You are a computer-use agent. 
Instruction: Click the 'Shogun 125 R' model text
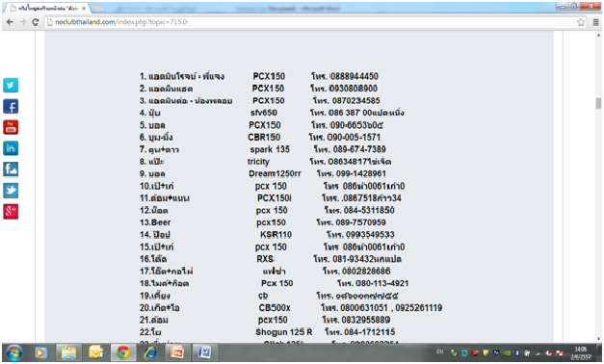coord(284,332)
